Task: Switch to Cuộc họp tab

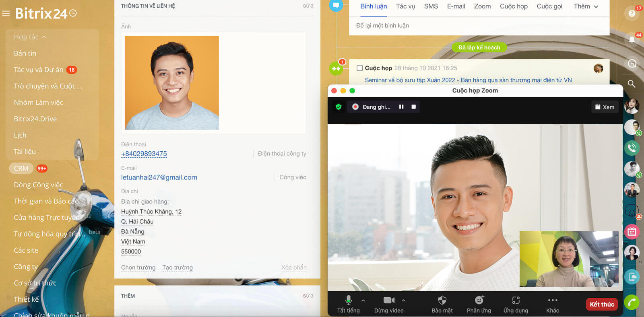Action: click(x=514, y=6)
